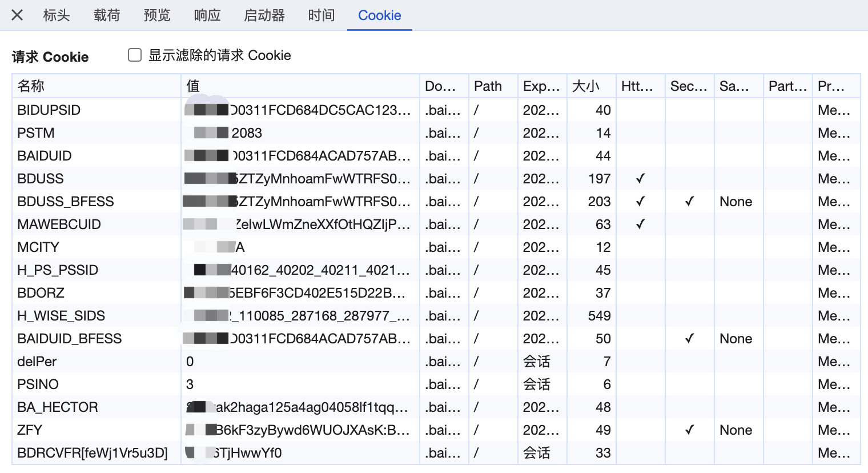The width and height of the screenshot is (868, 473).
Task: Switch to the 标头 tab
Action: click(x=57, y=15)
